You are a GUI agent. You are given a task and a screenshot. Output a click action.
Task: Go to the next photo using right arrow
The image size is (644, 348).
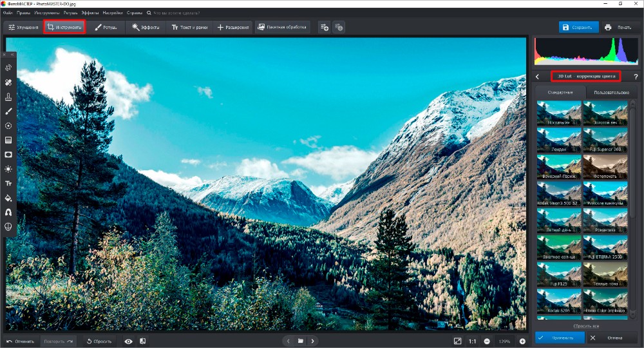click(x=312, y=341)
